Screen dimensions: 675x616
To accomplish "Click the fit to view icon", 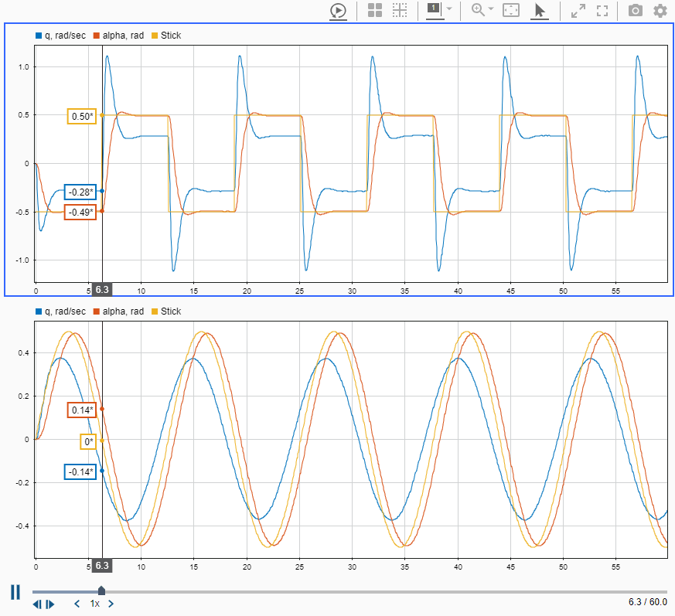I will (511, 10).
